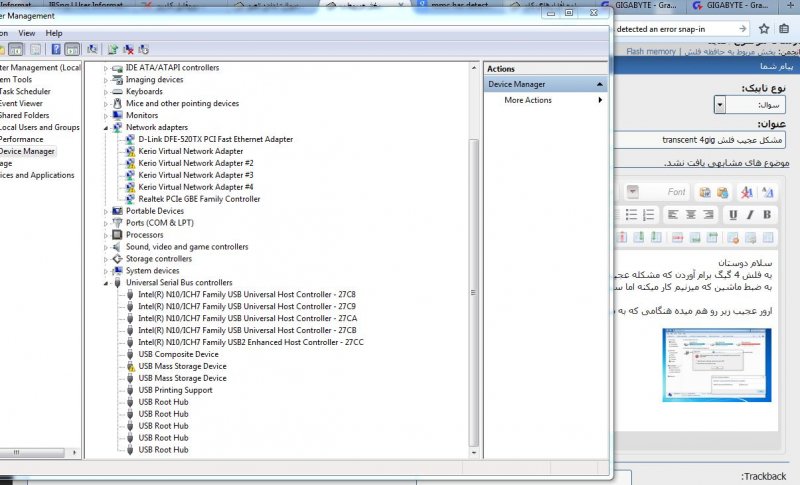Click the Underline button in forum editor
The width and height of the screenshot is (800, 485).
[733, 215]
